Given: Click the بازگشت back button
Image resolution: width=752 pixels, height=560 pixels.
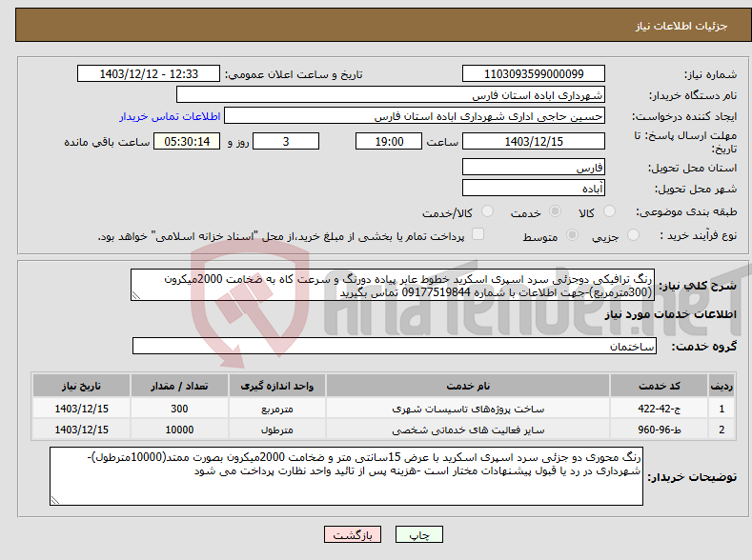Looking at the screenshot, I should (353, 534).
